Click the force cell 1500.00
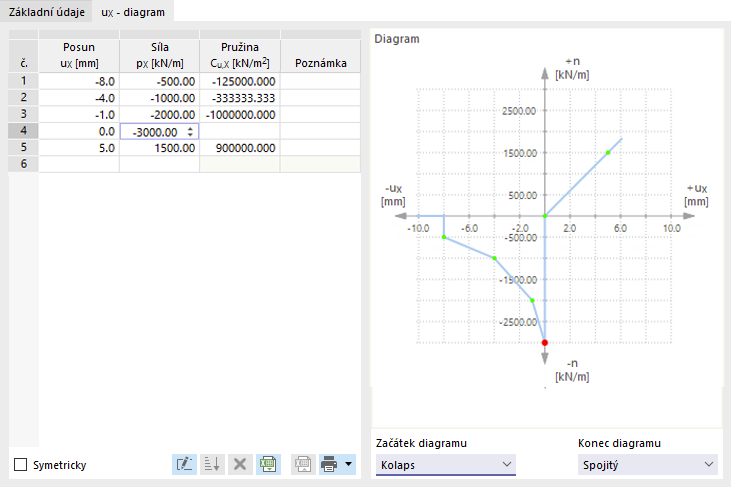 159,148
